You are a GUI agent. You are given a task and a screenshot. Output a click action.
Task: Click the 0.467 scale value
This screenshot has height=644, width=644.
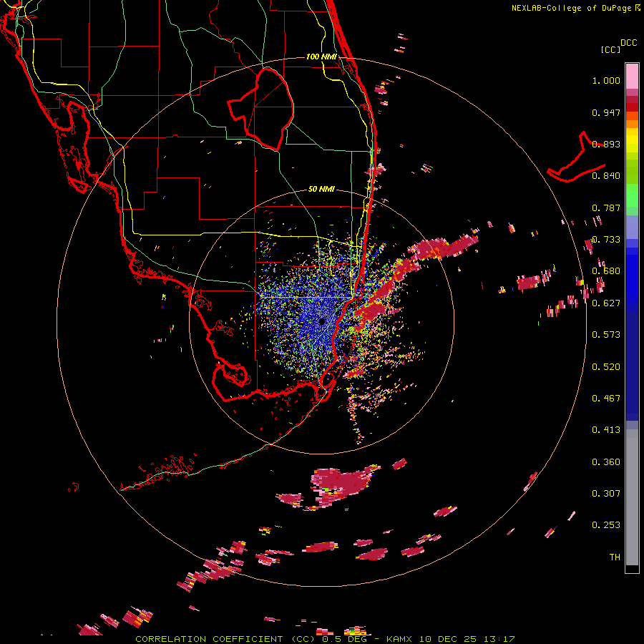click(606, 399)
